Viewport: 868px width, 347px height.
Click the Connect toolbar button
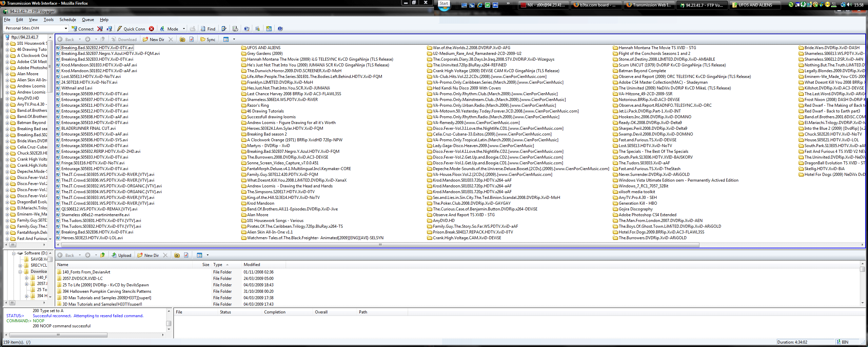point(82,29)
